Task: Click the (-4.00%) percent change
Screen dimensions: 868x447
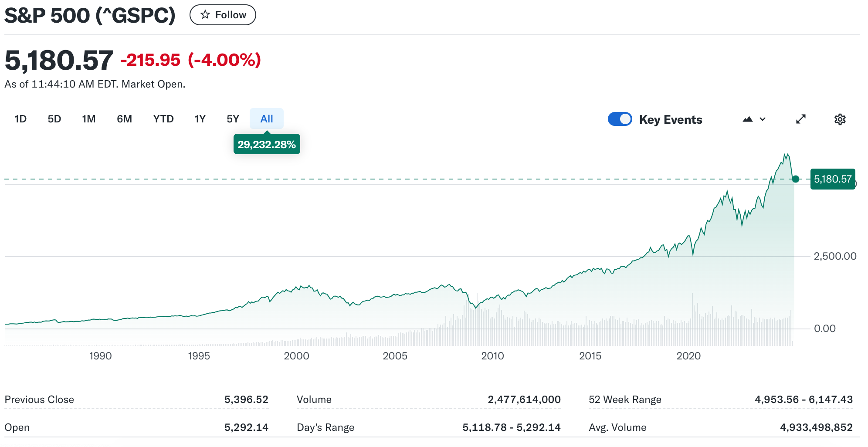Action: point(224,60)
